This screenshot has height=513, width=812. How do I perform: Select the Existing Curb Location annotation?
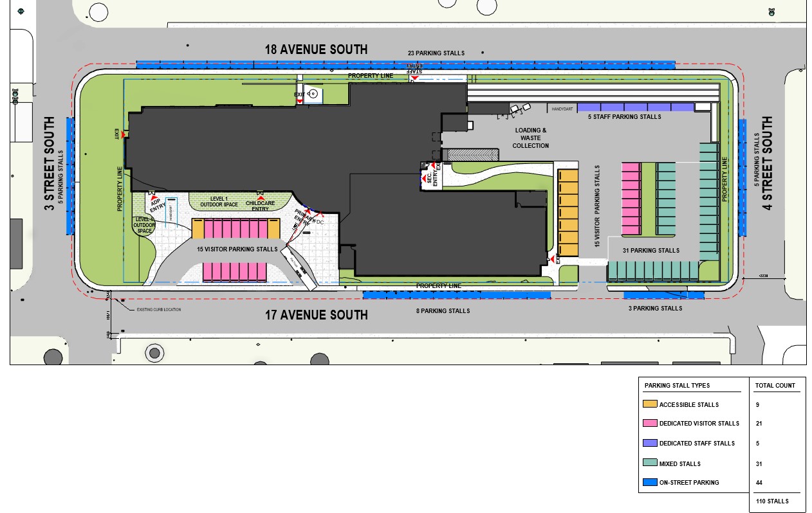pyautogui.click(x=158, y=310)
